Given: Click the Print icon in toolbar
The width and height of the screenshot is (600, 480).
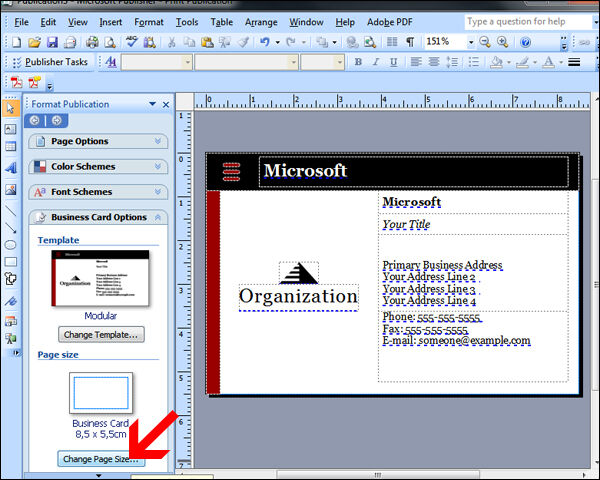Looking at the screenshot, I should click(92, 42).
